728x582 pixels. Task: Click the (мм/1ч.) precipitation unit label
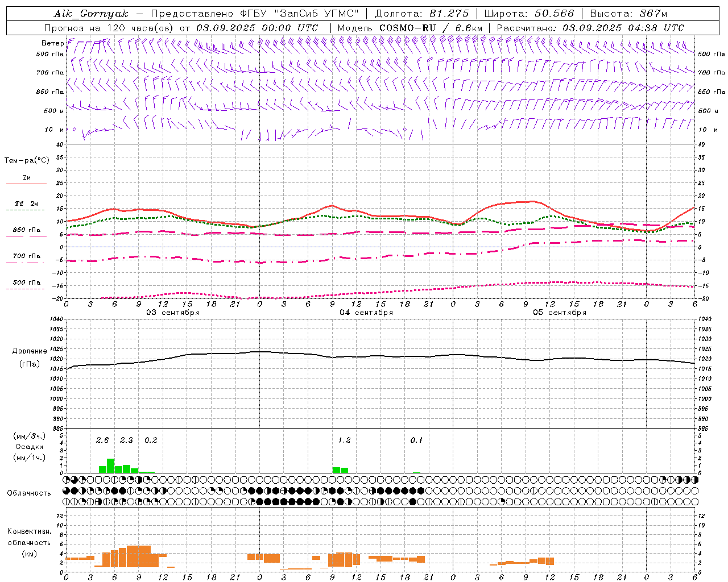[29, 457]
